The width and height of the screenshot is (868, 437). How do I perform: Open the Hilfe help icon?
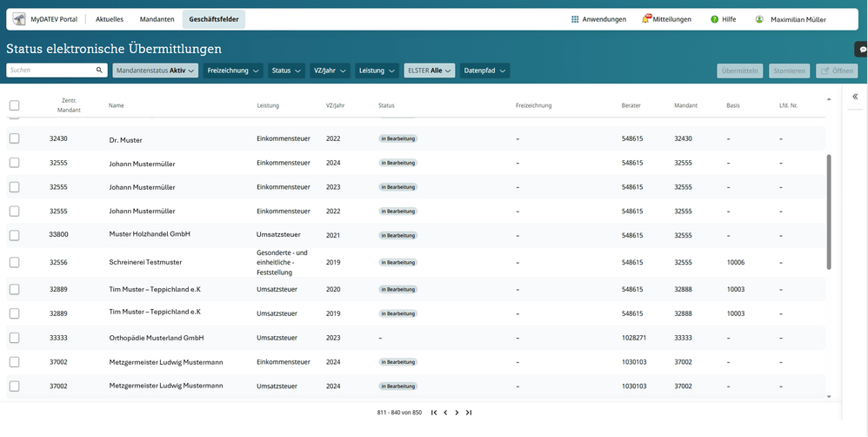714,19
